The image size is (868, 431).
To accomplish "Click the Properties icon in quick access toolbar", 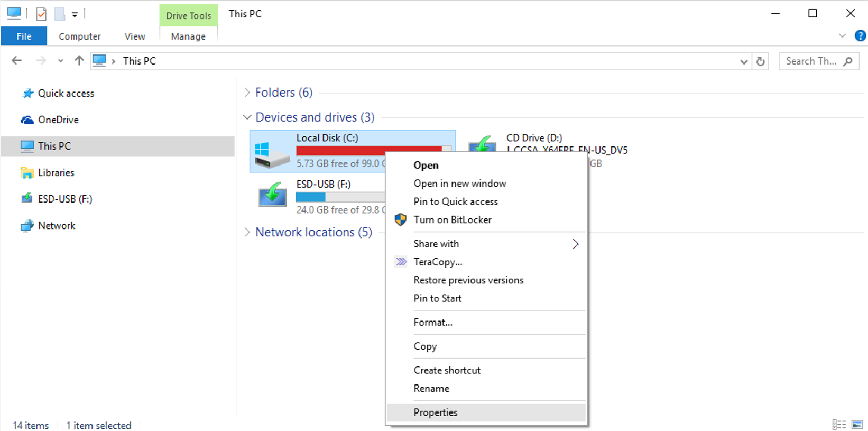I will coord(41,14).
